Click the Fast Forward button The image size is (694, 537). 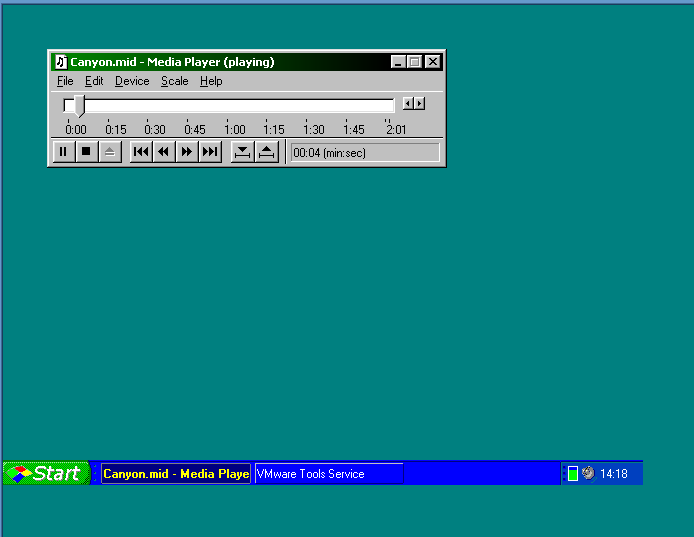click(187, 152)
